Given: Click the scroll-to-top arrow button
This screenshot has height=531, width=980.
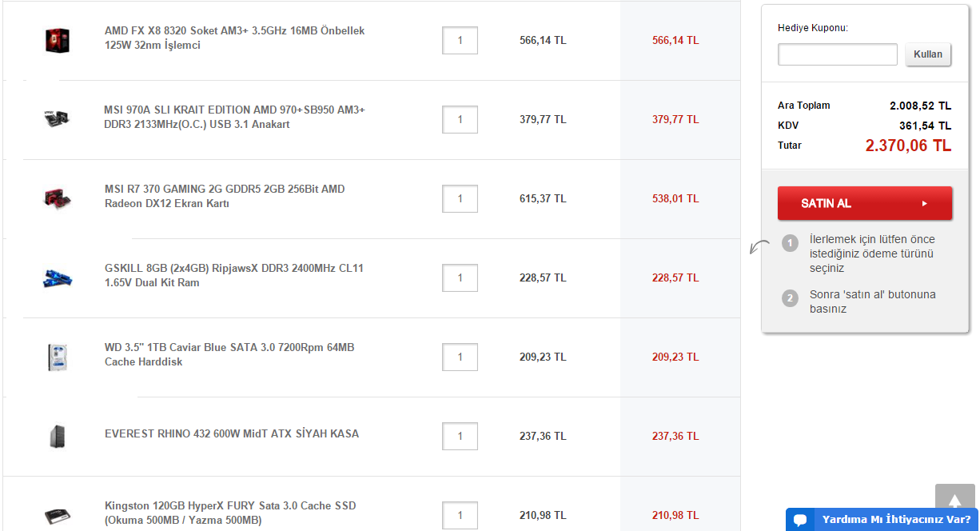Looking at the screenshot, I should [954, 501].
